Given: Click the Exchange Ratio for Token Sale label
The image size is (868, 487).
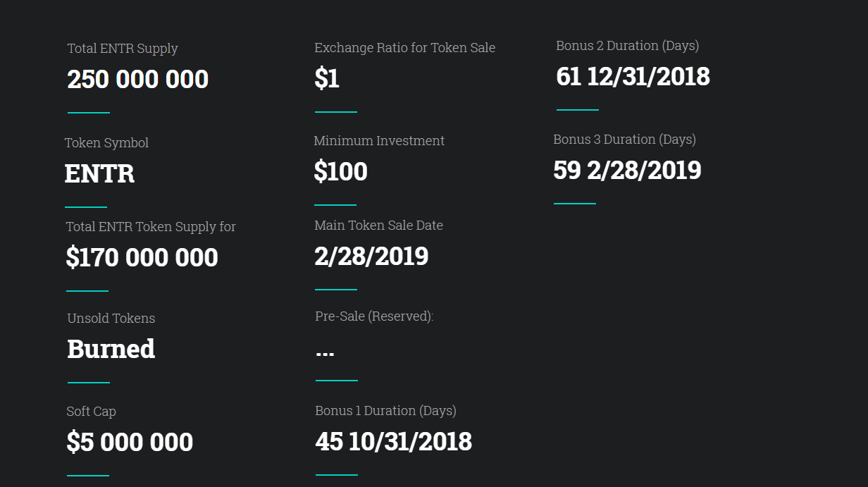Looking at the screenshot, I should pyautogui.click(x=404, y=48).
